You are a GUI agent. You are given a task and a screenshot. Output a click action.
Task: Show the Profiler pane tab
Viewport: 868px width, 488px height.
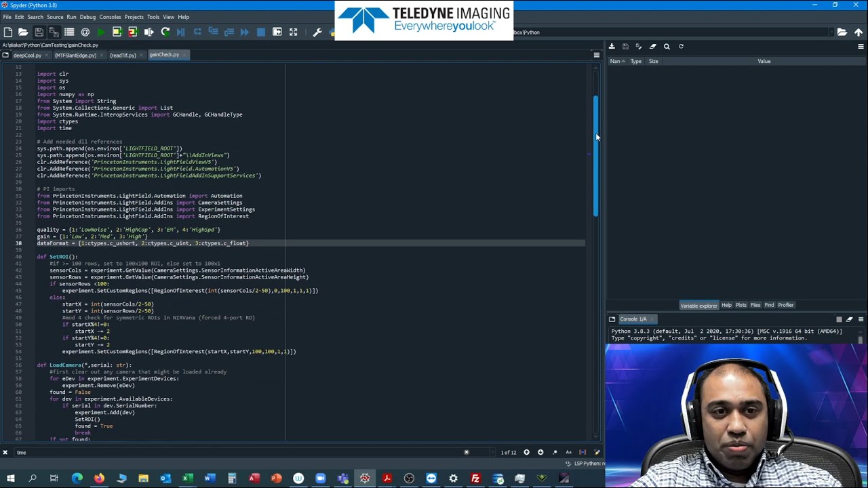click(x=785, y=305)
